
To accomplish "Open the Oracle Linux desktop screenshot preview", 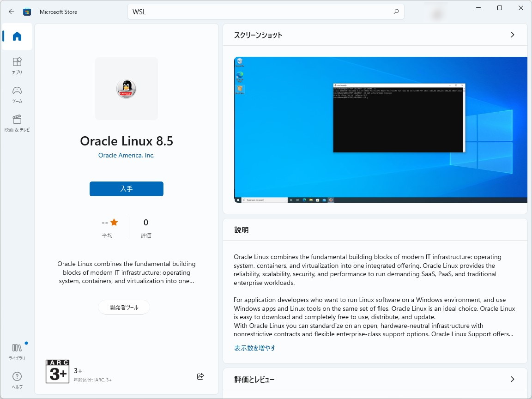I will click(380, 129).
